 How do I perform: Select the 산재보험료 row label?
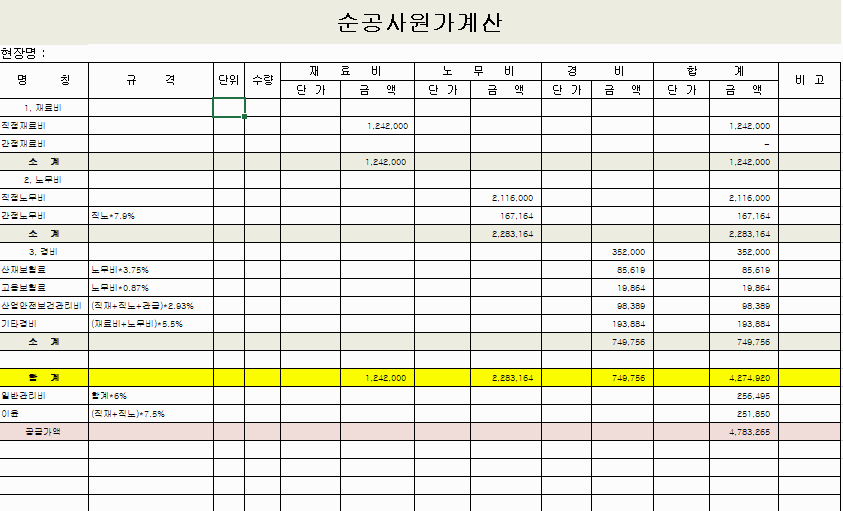(23, 270)
